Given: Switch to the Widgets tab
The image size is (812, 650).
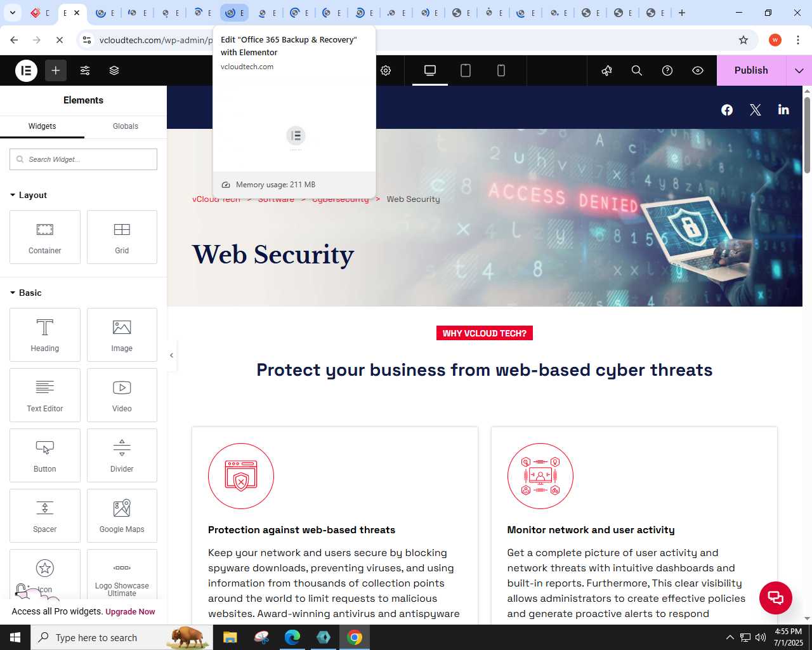Looking at the screenshot, I should click(42, 126).
